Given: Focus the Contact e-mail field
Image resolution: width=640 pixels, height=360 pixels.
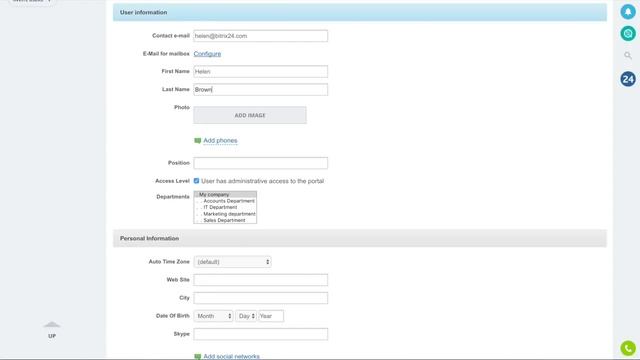Looking at the screenshot, I should pos(260,36).
